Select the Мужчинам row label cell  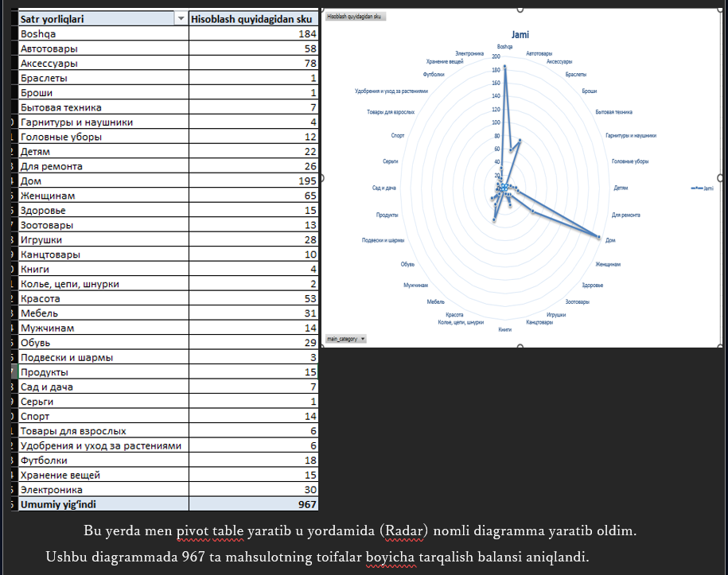click(x=103, y=328)
